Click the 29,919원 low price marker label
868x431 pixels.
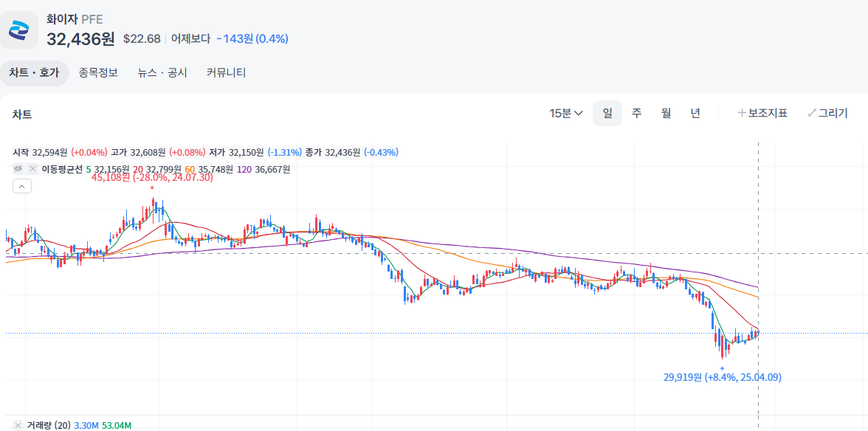click(723, 377)
